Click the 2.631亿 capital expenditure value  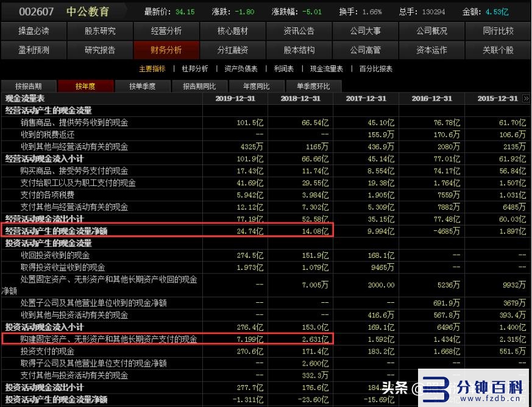pyautogui.click(x=315, y=339)
